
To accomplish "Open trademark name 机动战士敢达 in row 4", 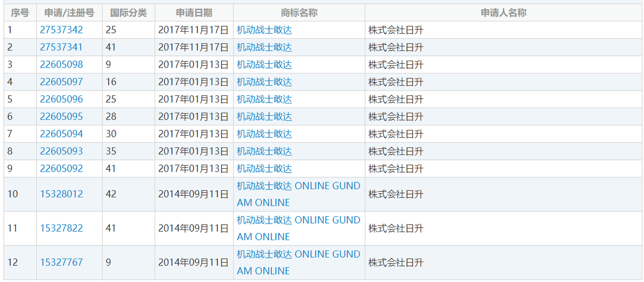I will pos(265,82).
